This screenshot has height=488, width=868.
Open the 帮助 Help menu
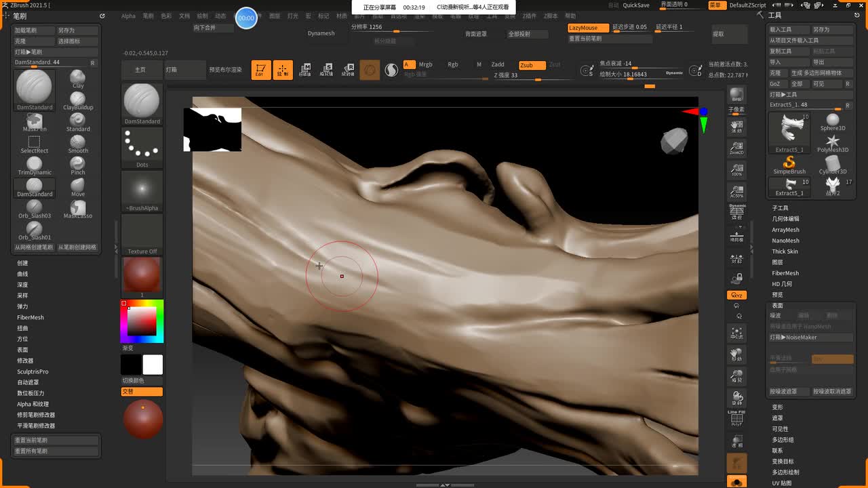pyautogui.click(x=570, y=16)
